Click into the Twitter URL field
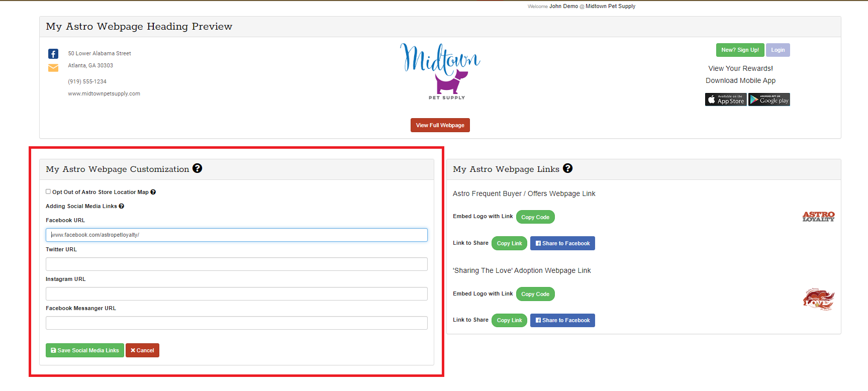Image resolution: width=868 pixels, height=391 pixels. click(x=236, y=264)
